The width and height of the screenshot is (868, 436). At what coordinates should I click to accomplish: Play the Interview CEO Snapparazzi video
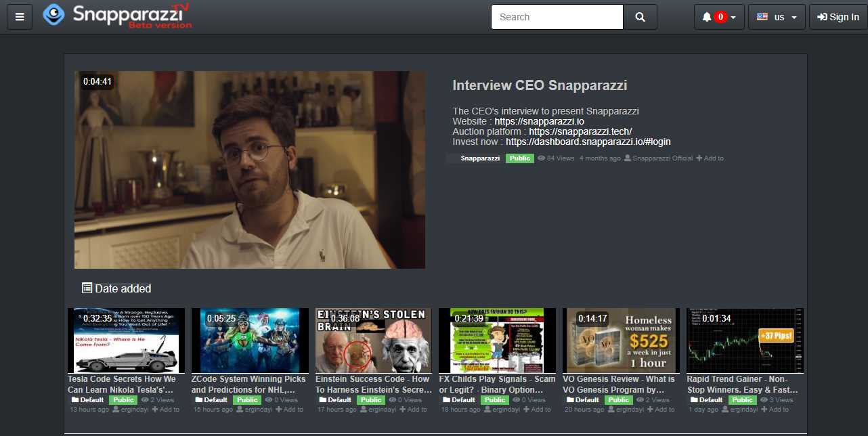(249, 170)
